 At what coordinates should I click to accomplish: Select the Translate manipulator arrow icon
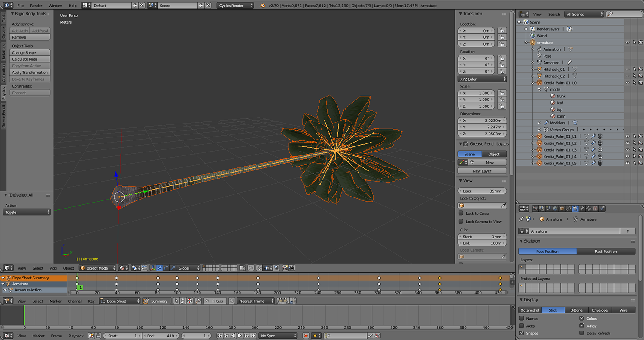160,268
